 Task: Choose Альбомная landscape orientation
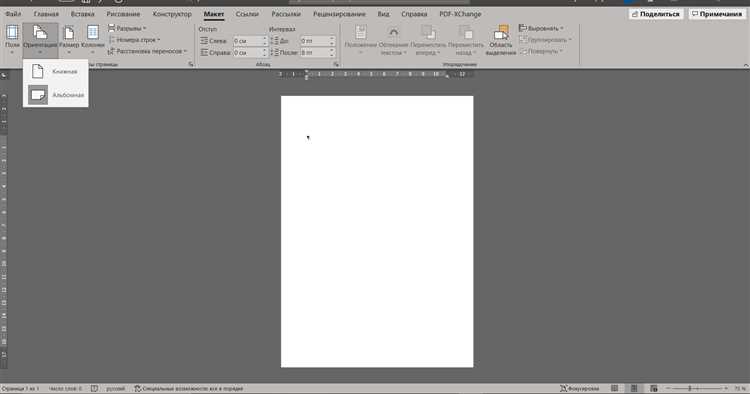coord(55,95)
